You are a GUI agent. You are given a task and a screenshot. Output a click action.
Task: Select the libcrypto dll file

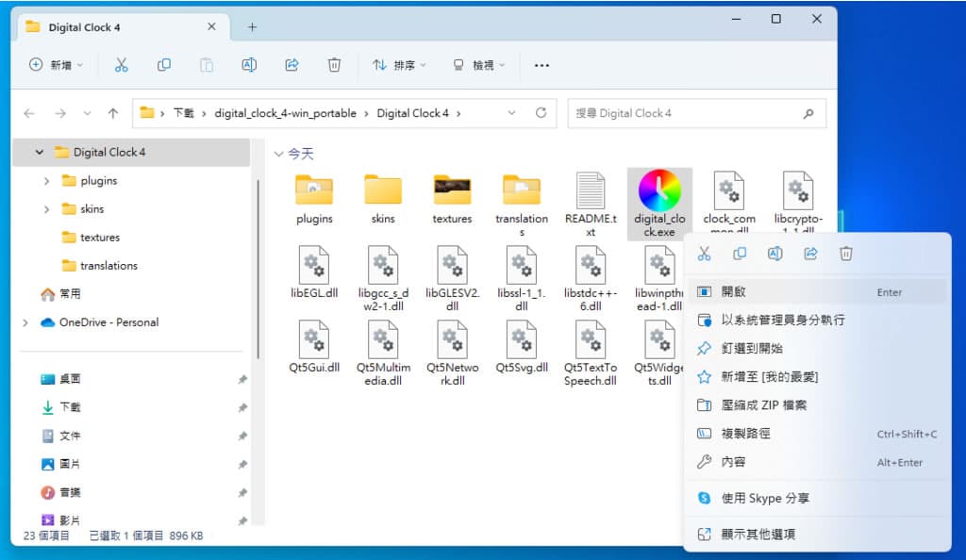798,202
